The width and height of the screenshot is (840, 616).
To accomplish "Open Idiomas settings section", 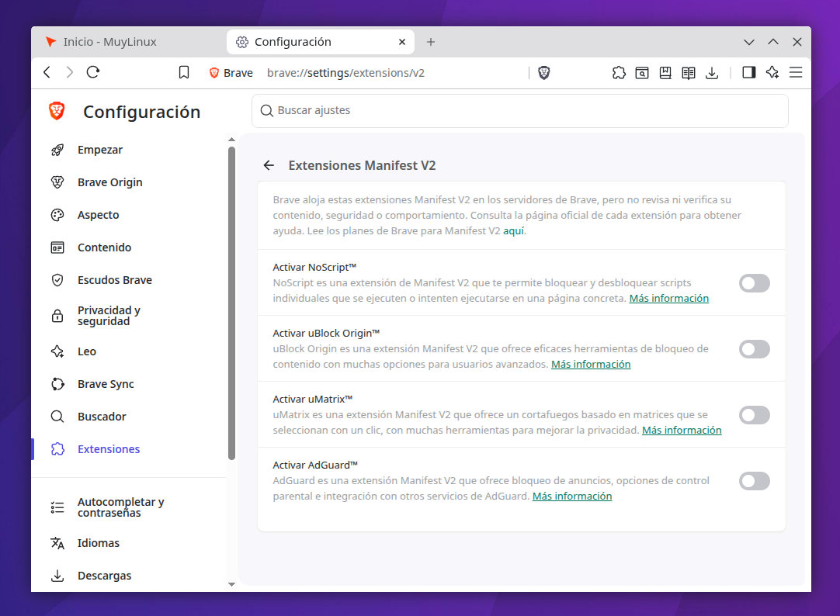I will [x=99, y=543].
